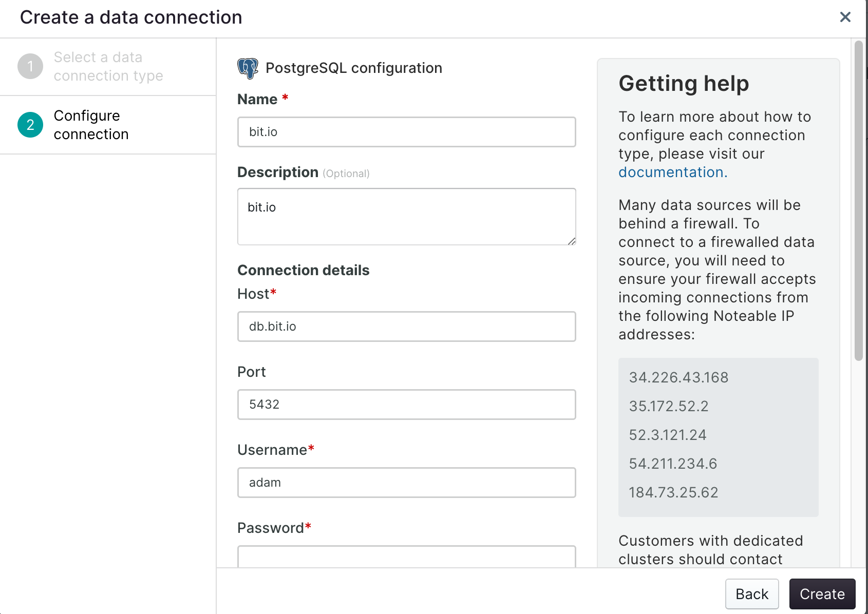Select IP address 34.226.43.168

pyautogui.click(x=678, y=377)
